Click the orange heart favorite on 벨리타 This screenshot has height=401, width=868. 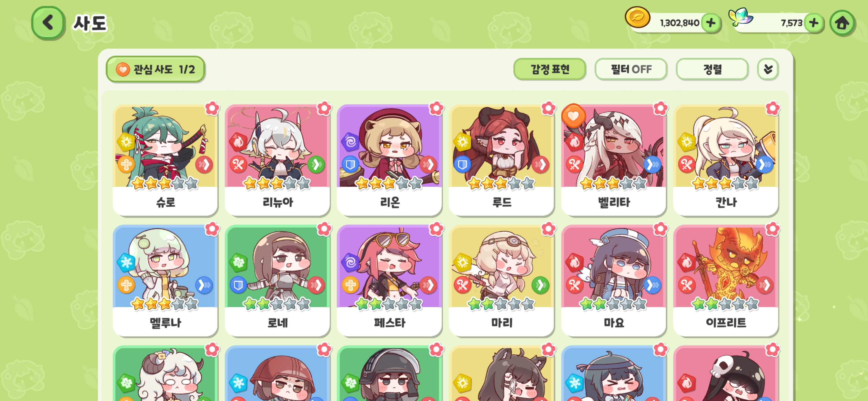[x=573, y=116]
